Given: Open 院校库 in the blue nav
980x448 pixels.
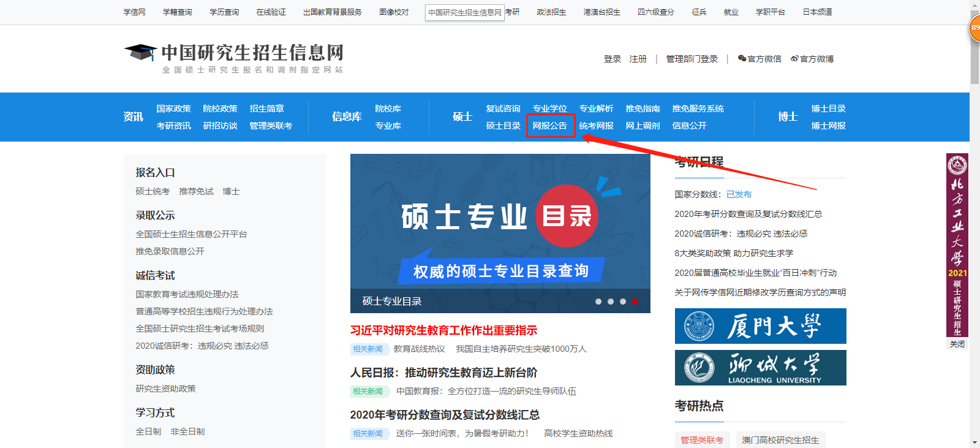Looking at the screenshot, I should (388, 108).
